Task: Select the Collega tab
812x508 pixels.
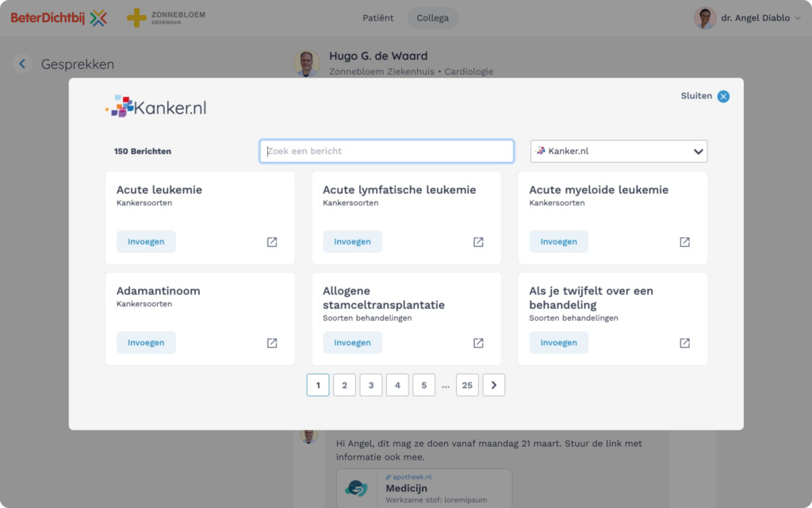Action: click(432, 18)
